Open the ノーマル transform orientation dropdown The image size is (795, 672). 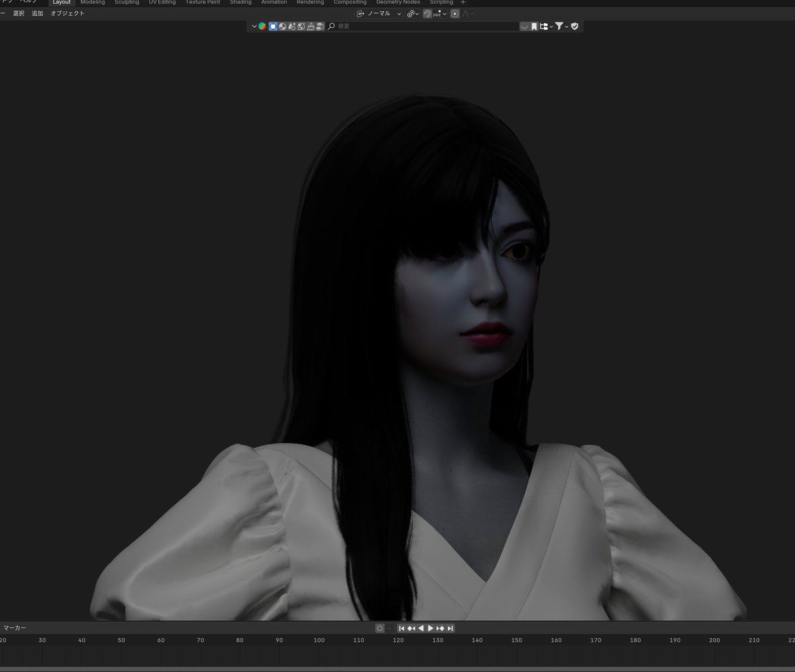pyautogui.click(x=379, y=13)
